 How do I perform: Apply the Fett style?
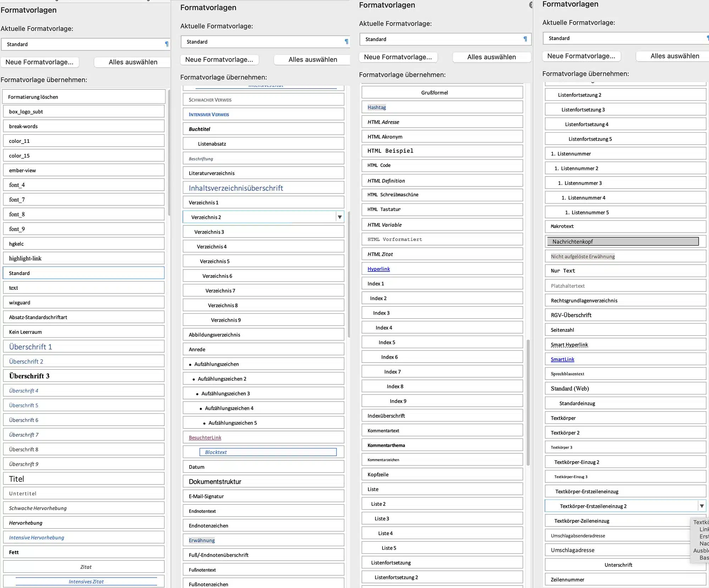pyautogui.click(x=84, y=552)
